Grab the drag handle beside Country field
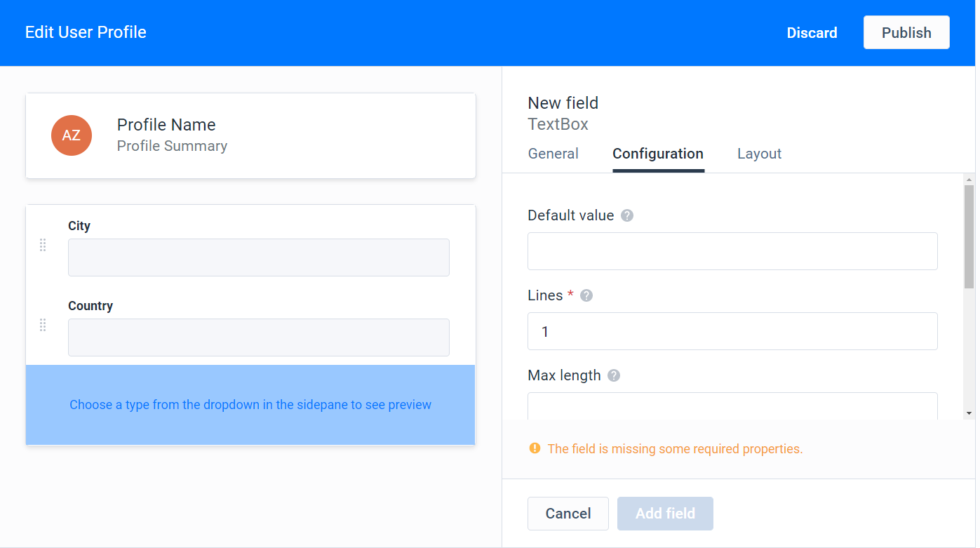The image size is (980, 548). pyautogui.click(x=43, y=325)
